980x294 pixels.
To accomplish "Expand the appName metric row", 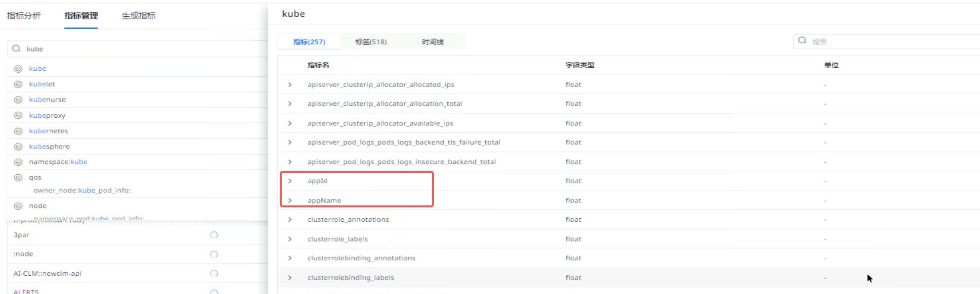I will 290,200.
